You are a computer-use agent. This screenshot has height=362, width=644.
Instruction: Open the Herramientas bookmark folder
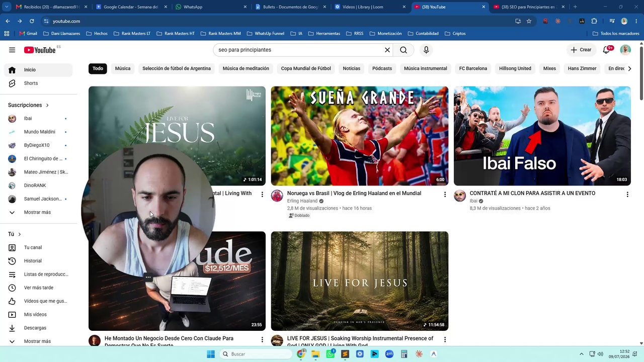(324, 34)
